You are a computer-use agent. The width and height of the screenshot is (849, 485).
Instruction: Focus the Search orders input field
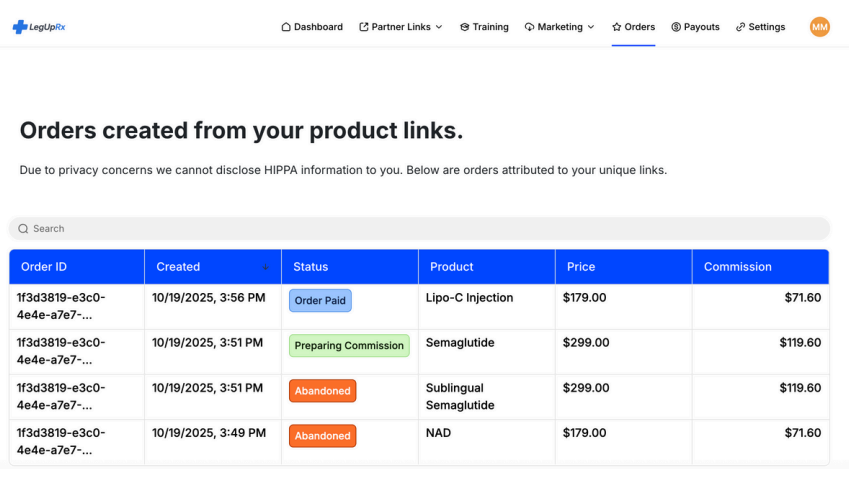420,229
